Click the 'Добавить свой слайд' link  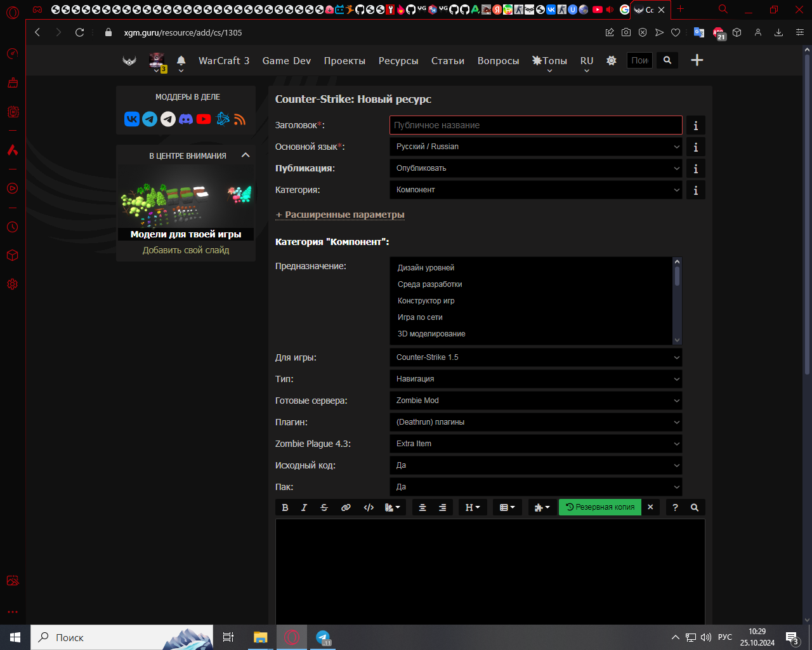186,250
